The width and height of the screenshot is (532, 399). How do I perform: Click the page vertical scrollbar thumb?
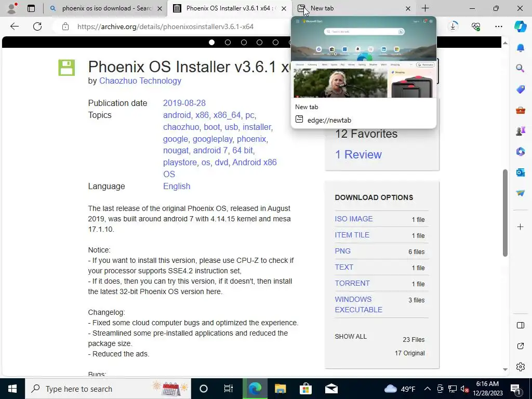[x=505, y=213]
